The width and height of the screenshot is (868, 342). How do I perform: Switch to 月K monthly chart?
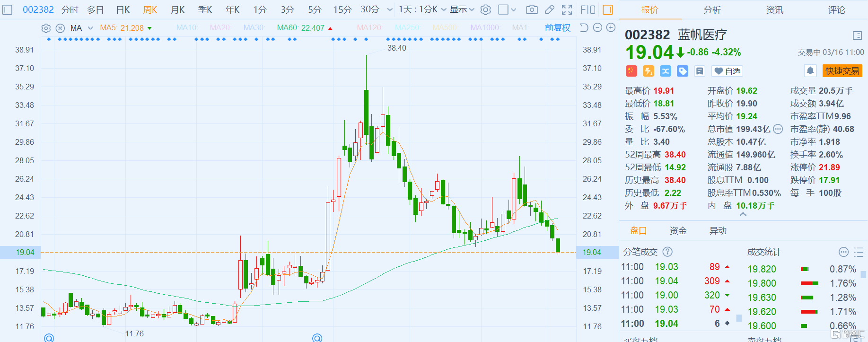click(x=178, y=9)
